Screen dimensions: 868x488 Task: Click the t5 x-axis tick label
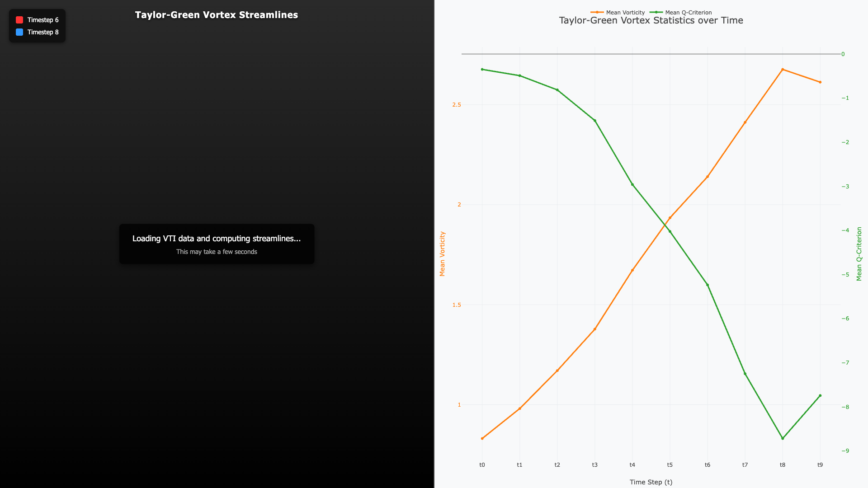click(670, 465)
